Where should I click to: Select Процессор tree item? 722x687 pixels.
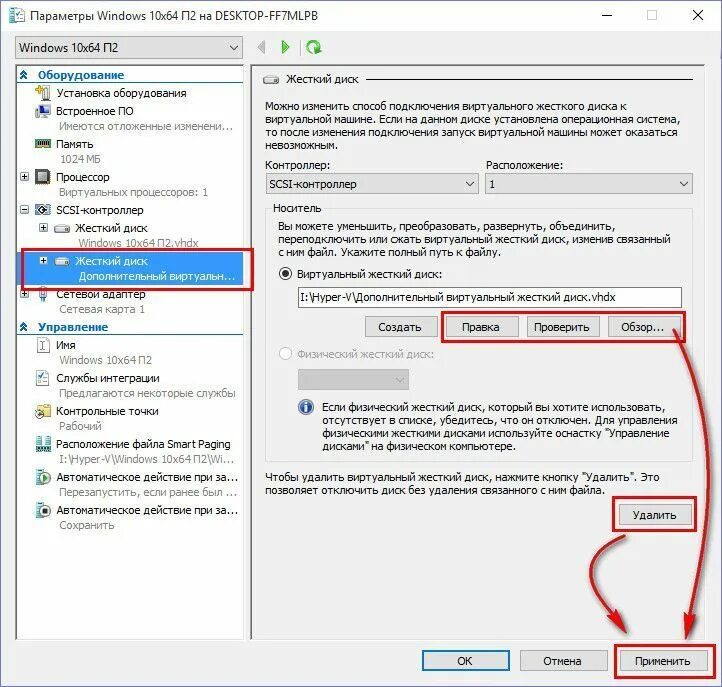[x=83, y=177]
